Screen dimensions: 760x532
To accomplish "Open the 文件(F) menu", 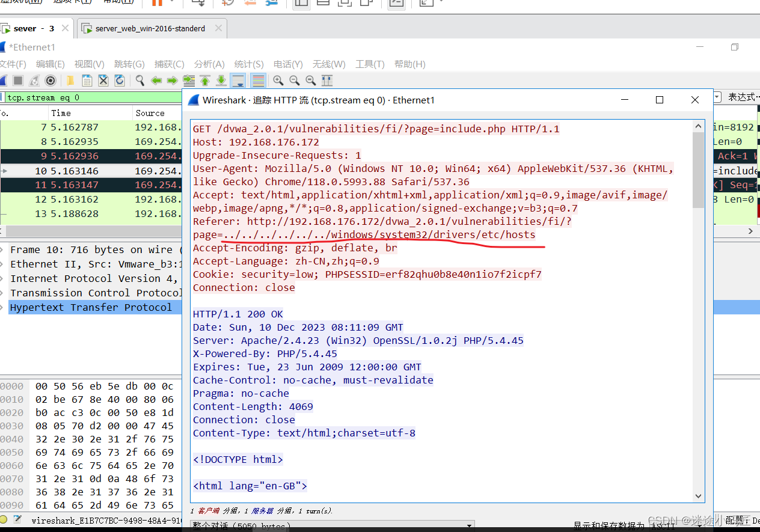I will [x=12, y=64].
